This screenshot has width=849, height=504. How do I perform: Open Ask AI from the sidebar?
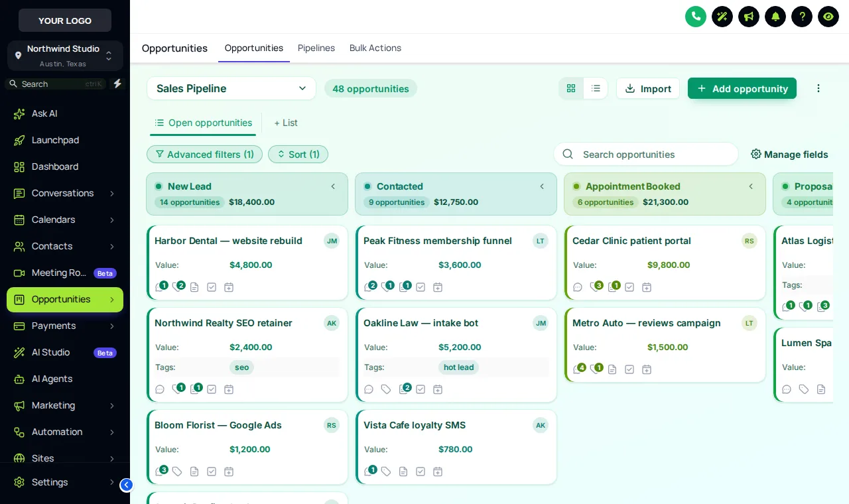(x=65, y=113)
